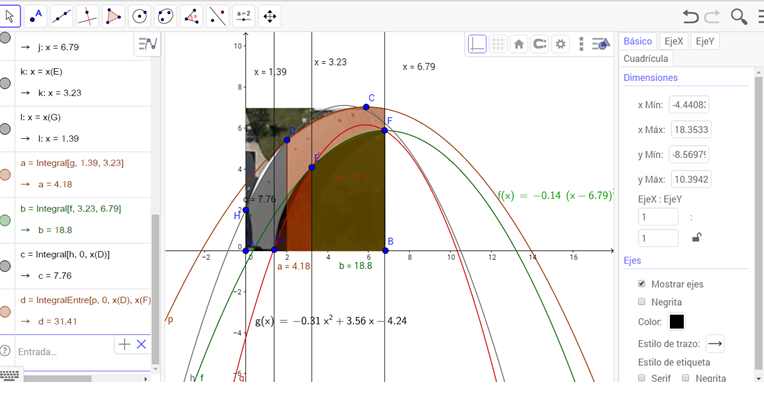Image resolution: width=764 pixels, height=398 pixels.
Task: Click the axis ratio lock button
Action: (x=697, y=238)
